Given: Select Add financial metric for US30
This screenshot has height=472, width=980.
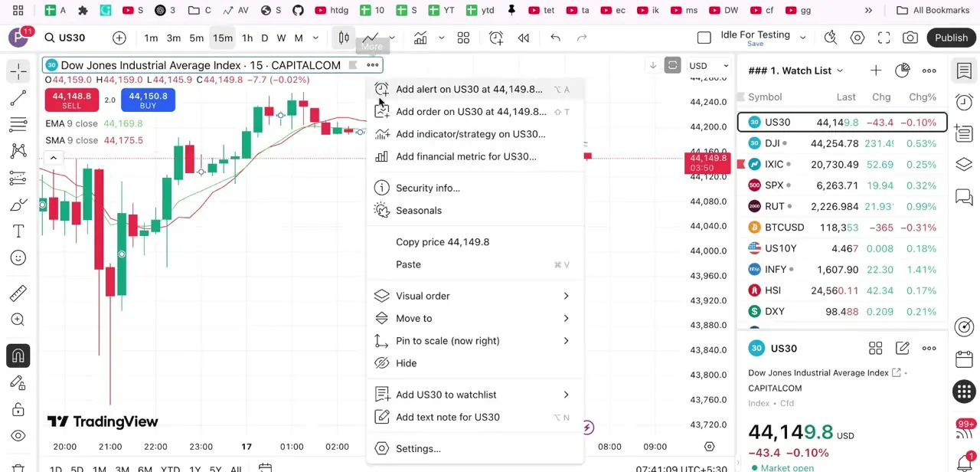Looking at the screenshot, I should click(x=475, y=156).
